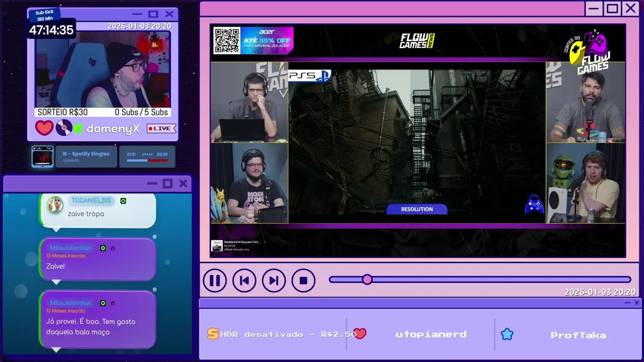Click the red heart icon beside utopianerd
Screen dimensions: 644x362
(x=360, y=334)
